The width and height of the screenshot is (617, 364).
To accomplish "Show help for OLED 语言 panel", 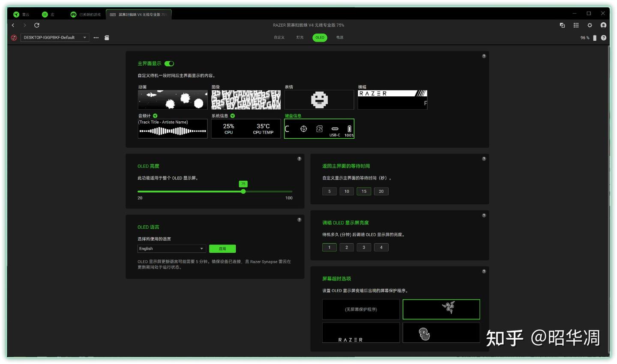I will coord(300,220).
